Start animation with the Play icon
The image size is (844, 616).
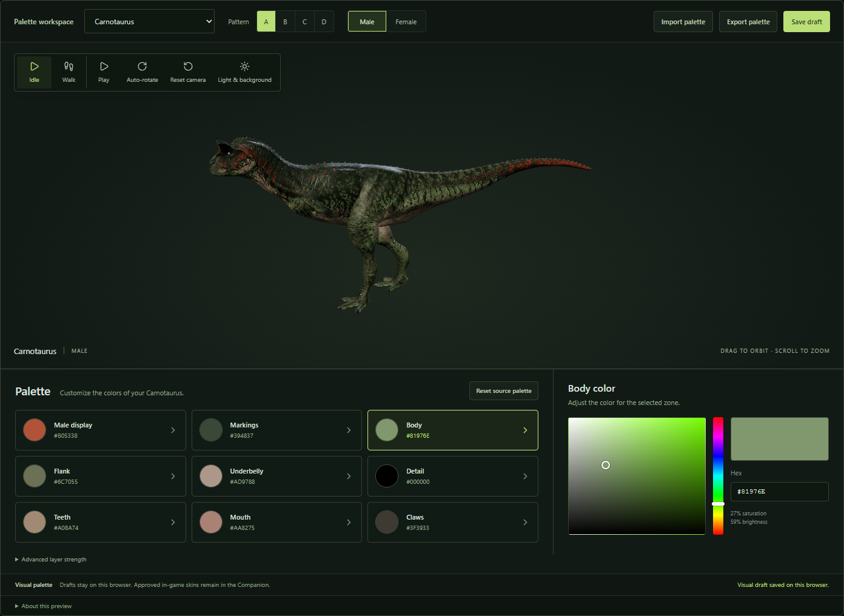click(104, 66)
